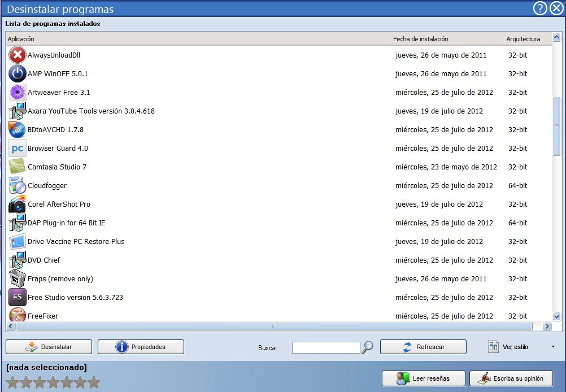The image size is (566, 392).
Task: Click the Artweaver Free purple flower icon
Action: click(17, 92)
